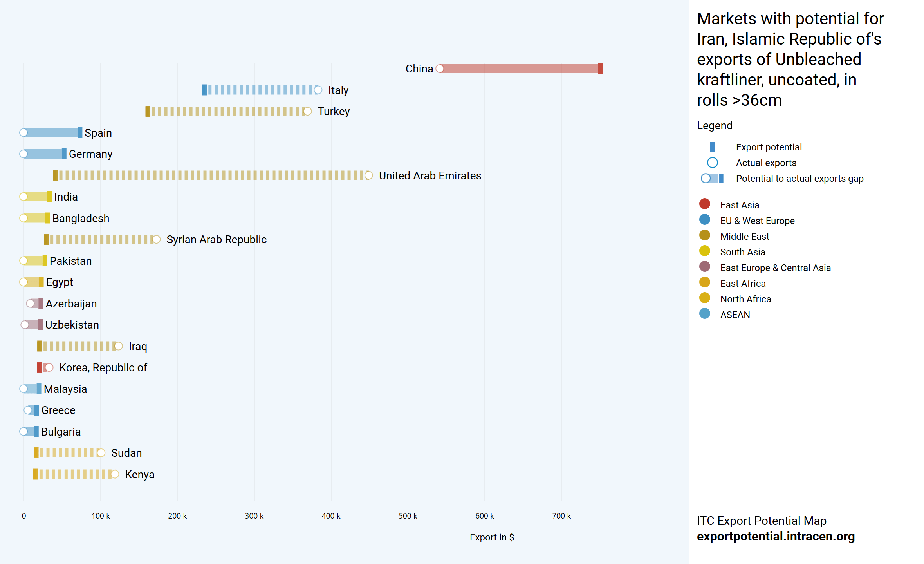Click the Kenya country label
The height and width of the screenshot is (564, 924).
point(139,475)
